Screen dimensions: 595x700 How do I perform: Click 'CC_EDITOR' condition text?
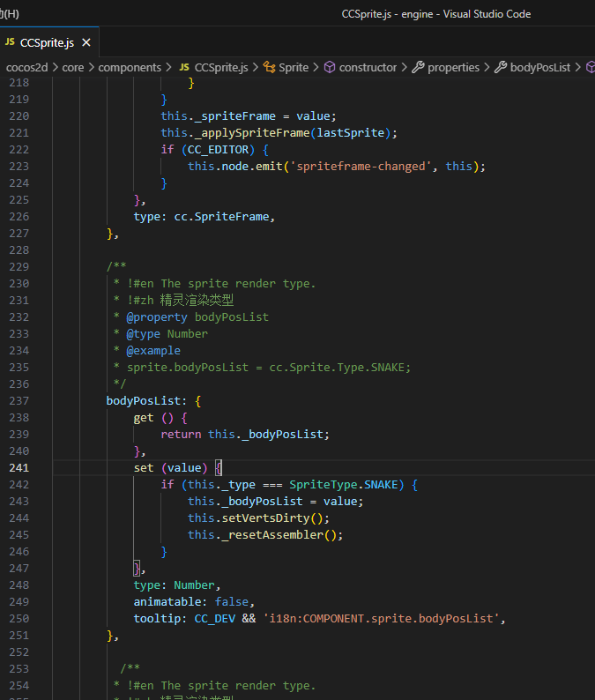[218, 150]
